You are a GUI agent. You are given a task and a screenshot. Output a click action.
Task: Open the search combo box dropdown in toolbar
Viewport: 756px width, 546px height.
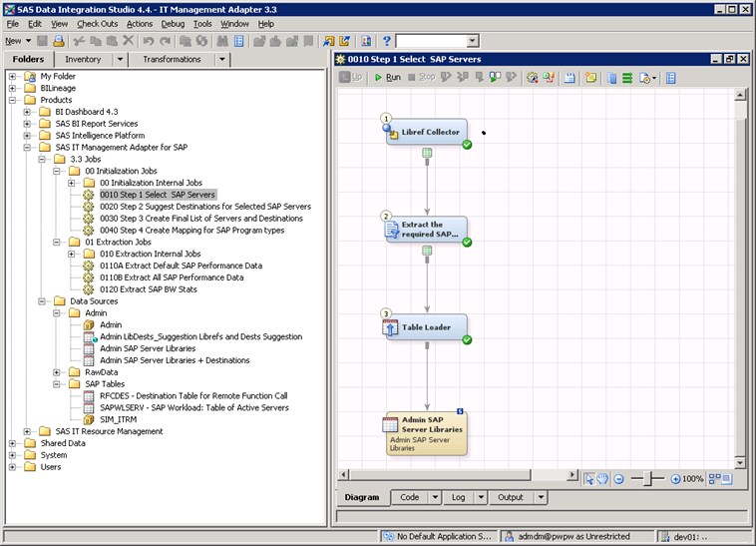pos(473,41)
